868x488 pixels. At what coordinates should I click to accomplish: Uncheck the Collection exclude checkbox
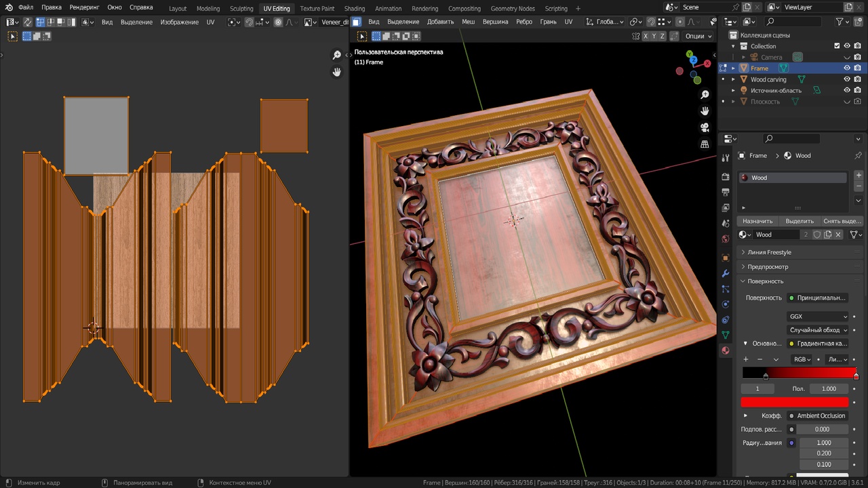point(837,46)
